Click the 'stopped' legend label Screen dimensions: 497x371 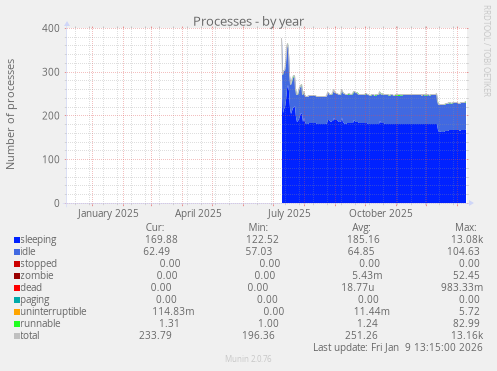point(39,264)
